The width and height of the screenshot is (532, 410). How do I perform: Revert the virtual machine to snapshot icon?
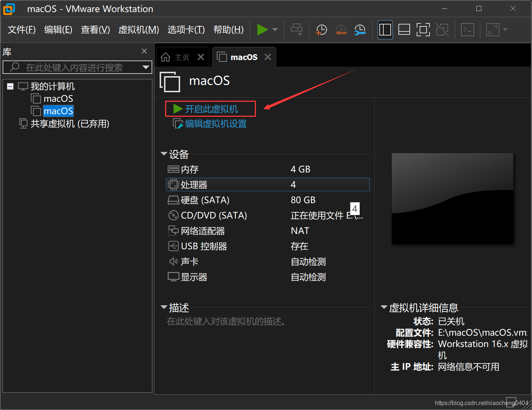tap(341, 30)
